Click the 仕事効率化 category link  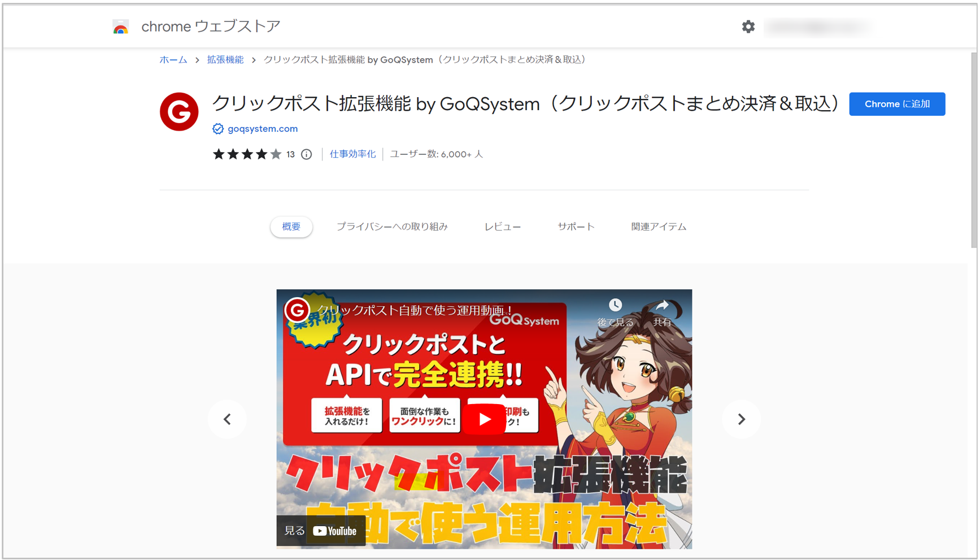pyautogui.click(x=352, y=154)
